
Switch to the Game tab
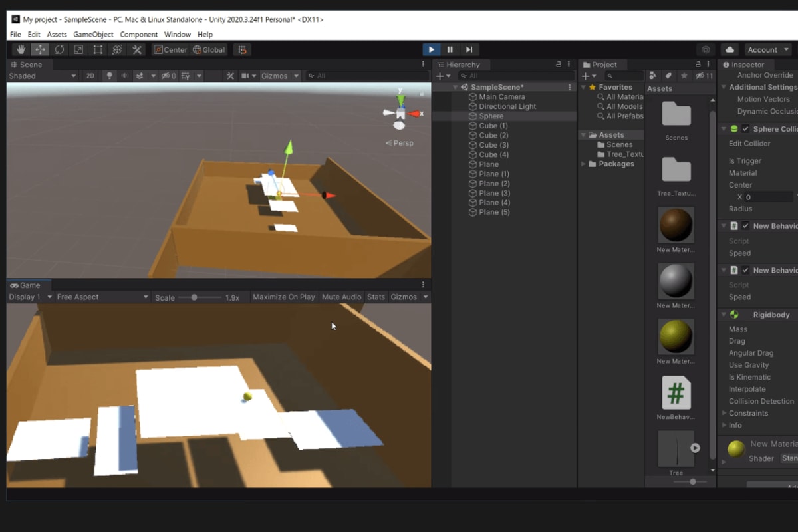[x=25, y=285]
